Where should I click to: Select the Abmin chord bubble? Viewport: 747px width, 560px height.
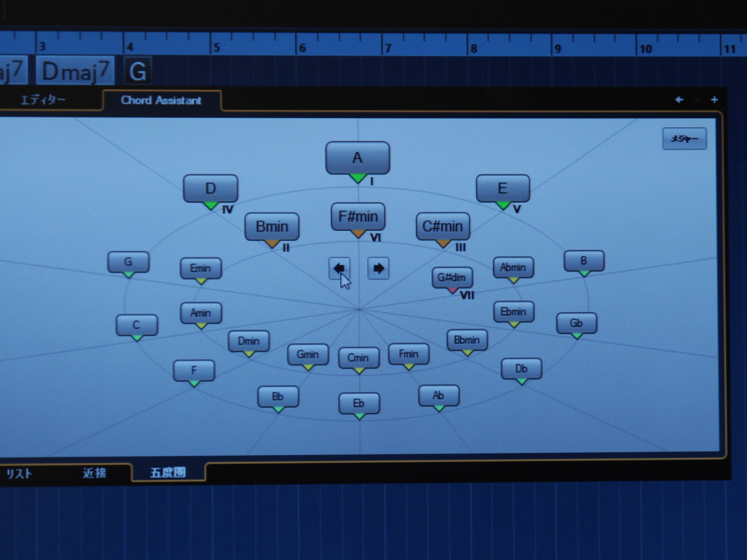[x=513, y=267]
